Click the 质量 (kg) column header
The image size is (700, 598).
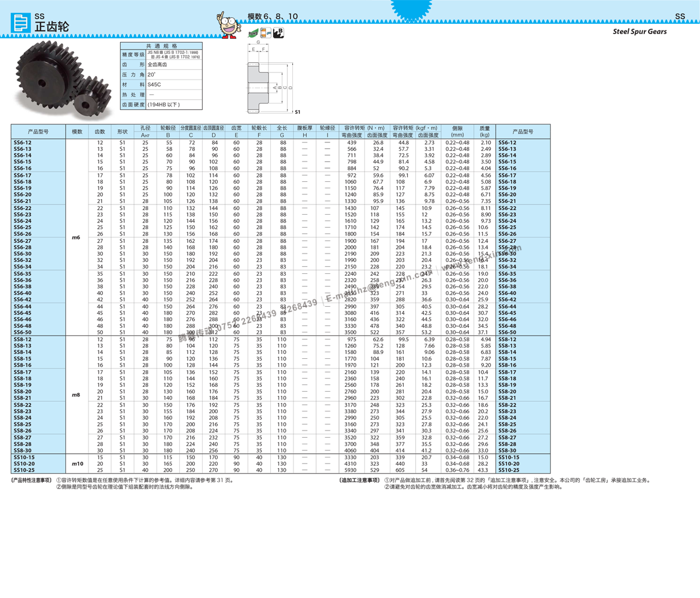point(484,132)
